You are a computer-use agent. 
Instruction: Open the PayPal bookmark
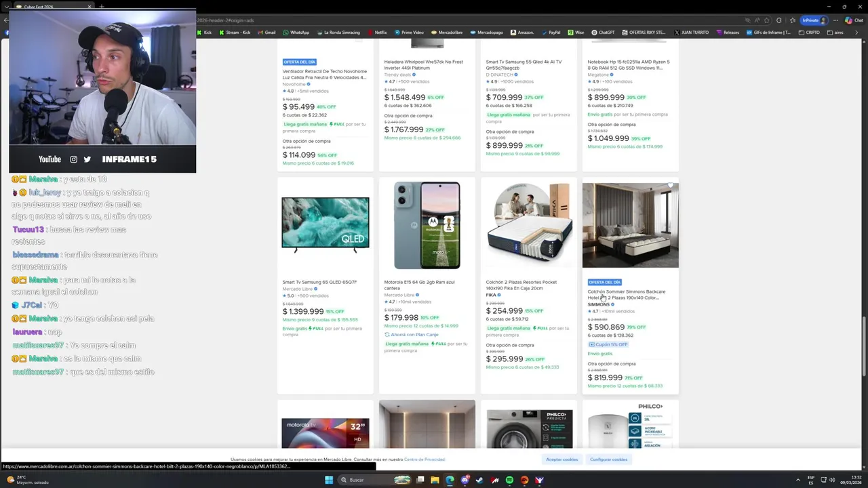[x=550, y=33]
